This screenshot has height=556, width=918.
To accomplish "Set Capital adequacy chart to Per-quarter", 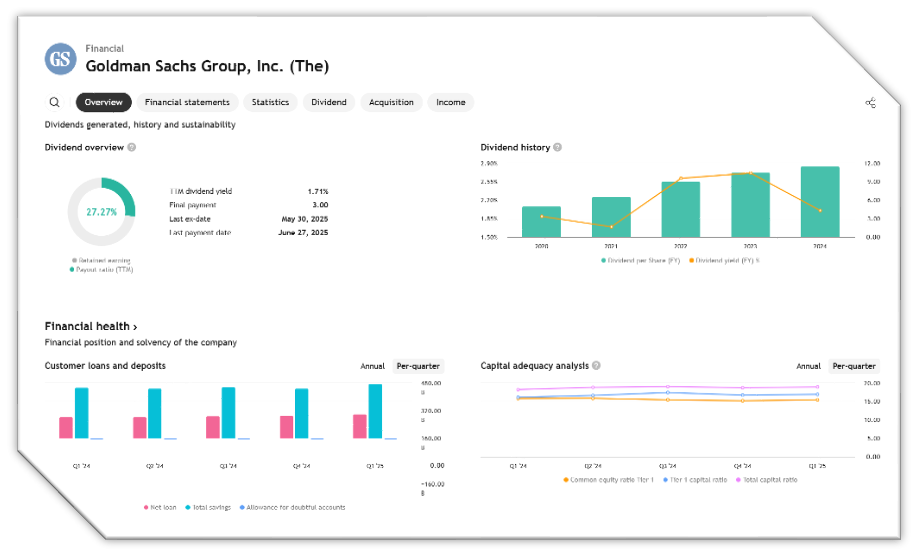I will tap(854, 366).
